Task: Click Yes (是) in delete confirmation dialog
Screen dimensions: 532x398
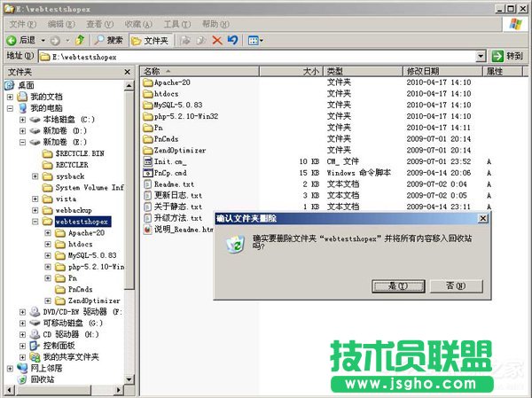Action: point(398,286)
